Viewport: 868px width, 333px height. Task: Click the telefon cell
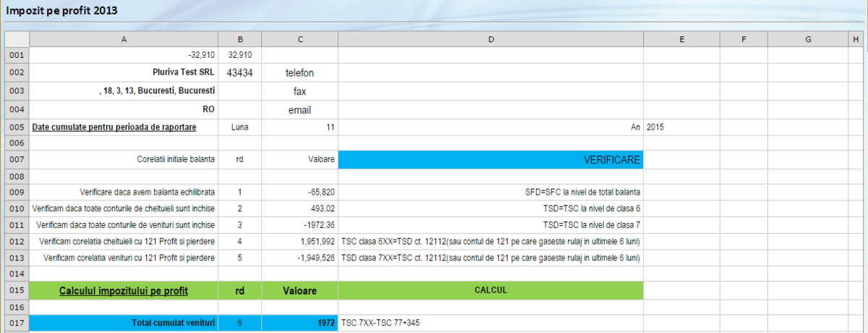click(x=299, y=72)
